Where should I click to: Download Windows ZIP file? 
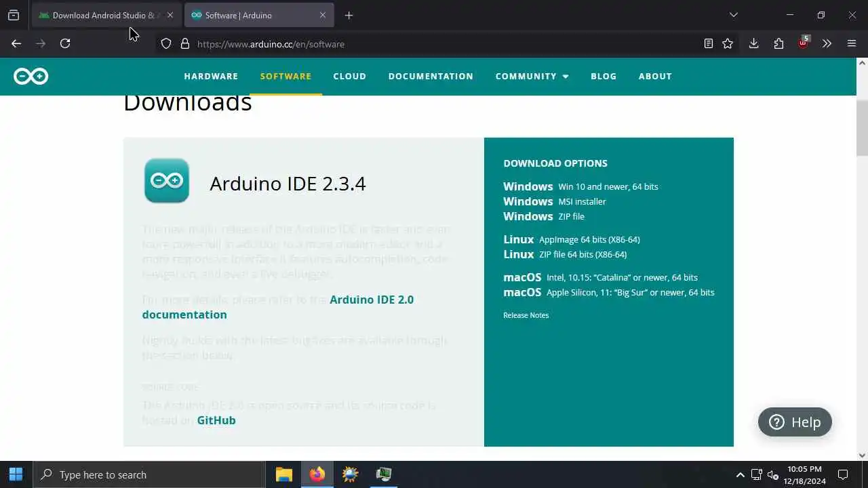[544, 216]
